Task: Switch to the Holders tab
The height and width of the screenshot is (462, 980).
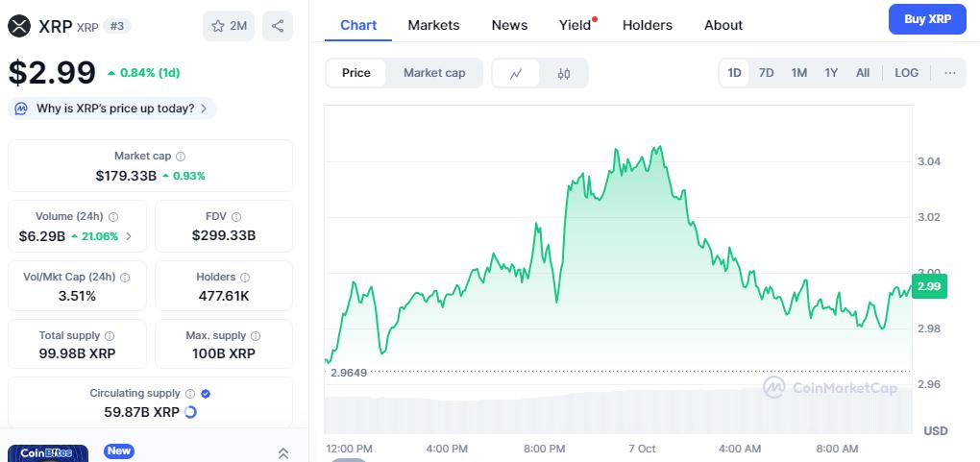Action: [x=647, y=25]
